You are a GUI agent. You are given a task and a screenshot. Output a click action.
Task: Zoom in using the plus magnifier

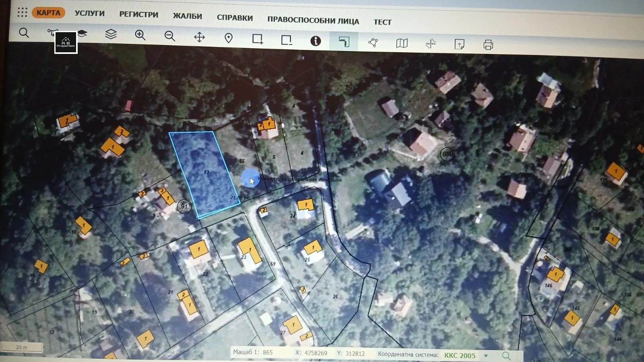tap(140, 35)
